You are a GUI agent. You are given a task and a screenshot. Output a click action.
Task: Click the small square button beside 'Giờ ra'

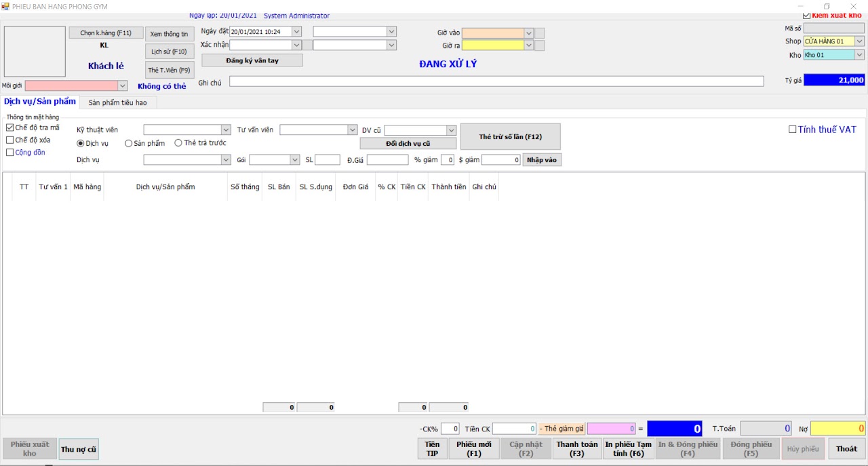coord(540,45)
